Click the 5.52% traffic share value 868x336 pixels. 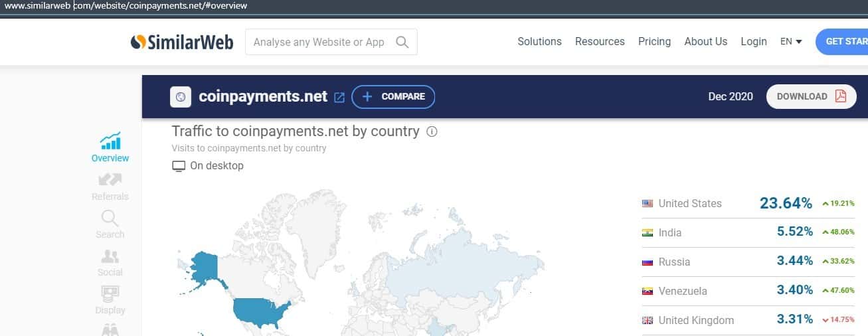tap(795, 232)
